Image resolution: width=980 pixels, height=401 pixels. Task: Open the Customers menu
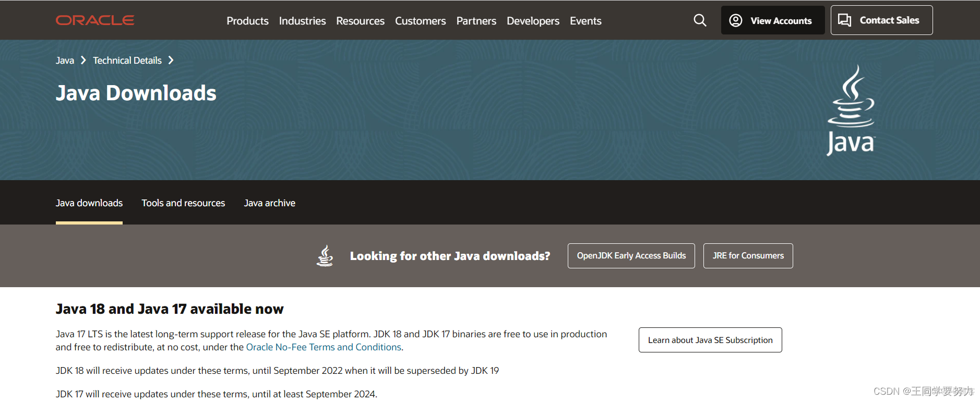[x=420, y=21]
